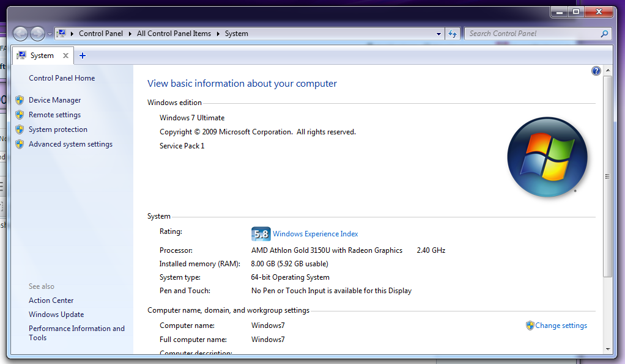Viewport: 625px width, 364px height.
Task: Add a new tab with plus button
Action: coord(83,56)
